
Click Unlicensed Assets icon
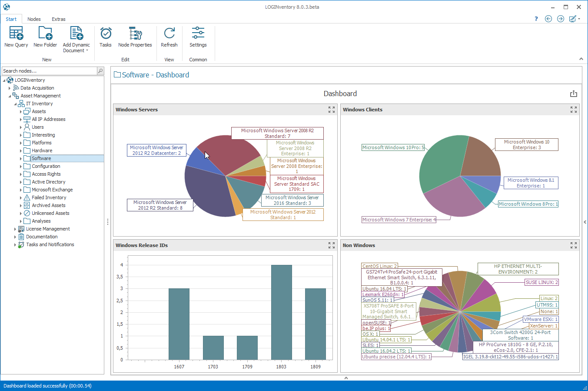[x=27, y=213]
